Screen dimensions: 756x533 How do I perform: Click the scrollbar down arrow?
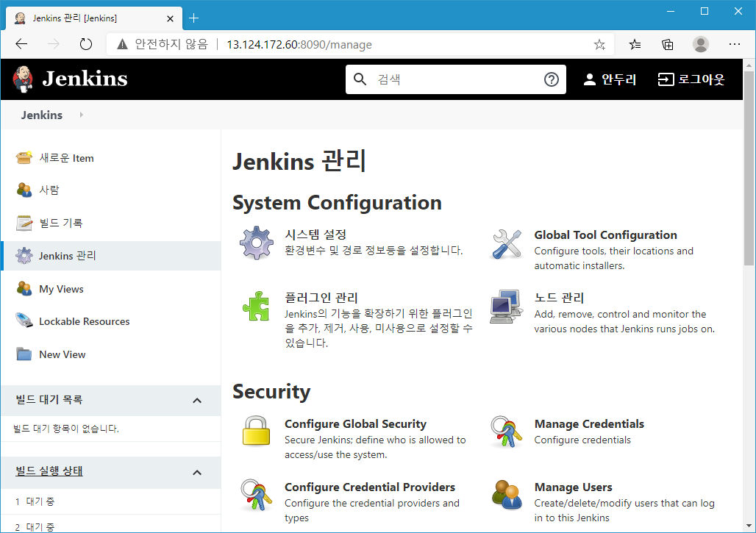(749, 526)
